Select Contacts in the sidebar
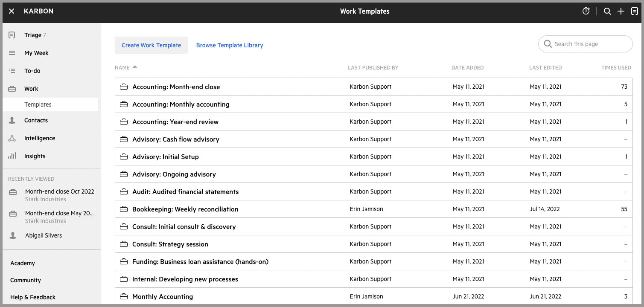Viewport: 644px width, 307px height. (36, 120)
